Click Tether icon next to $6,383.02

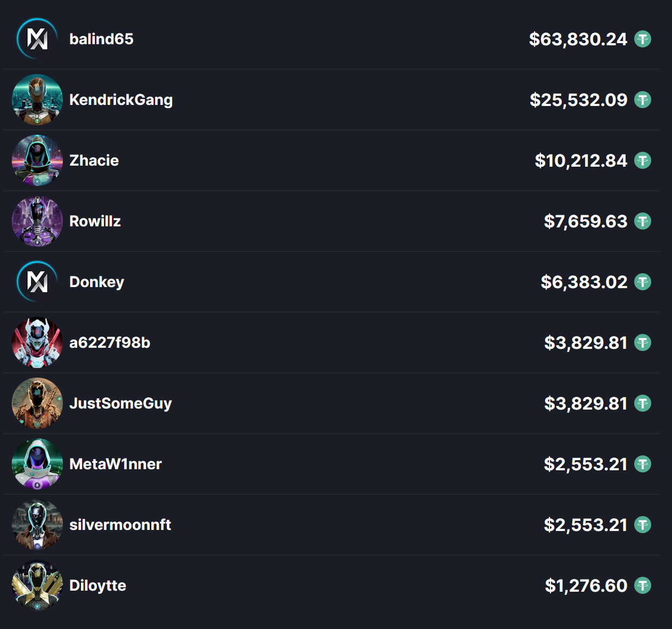(643, 282)
